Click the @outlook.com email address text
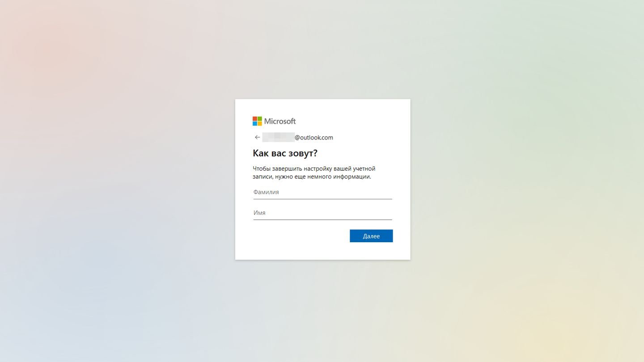 [298, 138]
